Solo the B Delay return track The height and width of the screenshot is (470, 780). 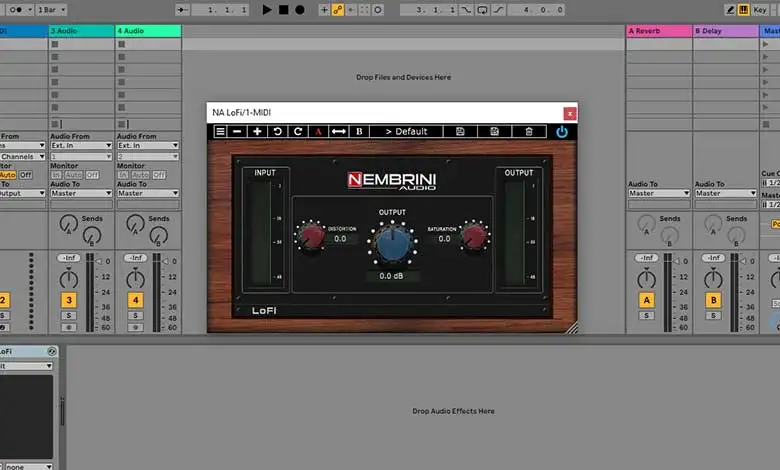[x=713, y=316]
